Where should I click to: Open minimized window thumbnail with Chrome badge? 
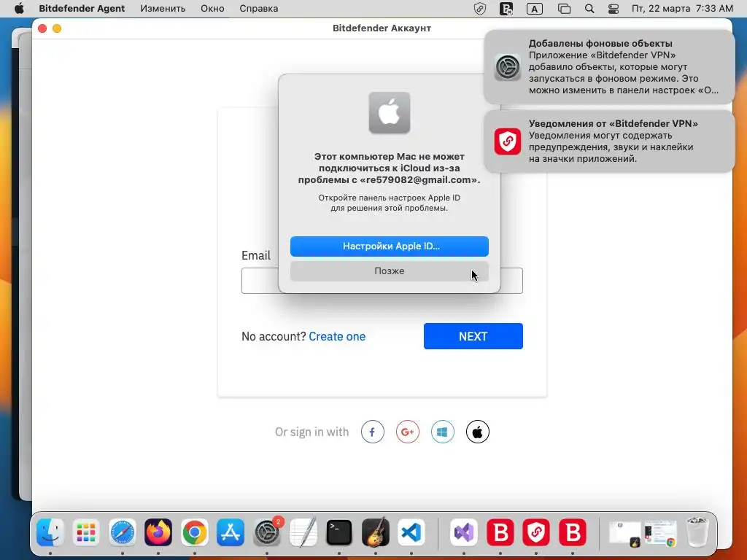(661, 533)
